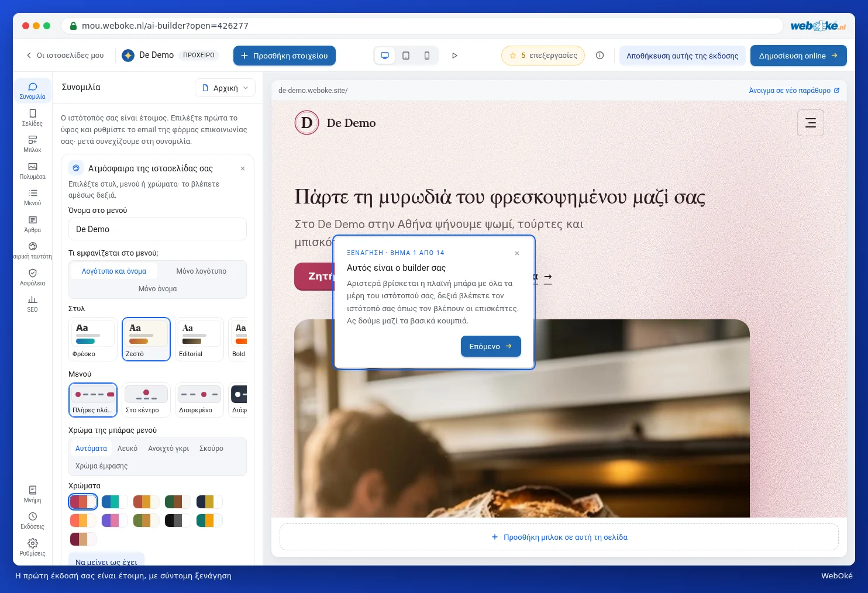Click the play preview icon
The width and height of the screenshot is (868, 593).
(x=454, y=56)
